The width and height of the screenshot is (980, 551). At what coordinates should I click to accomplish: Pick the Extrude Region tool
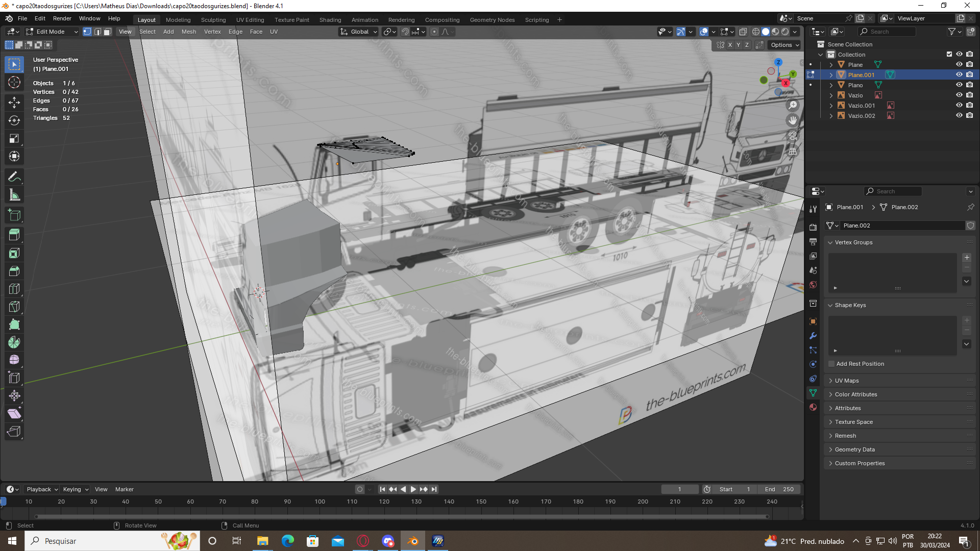14,235
